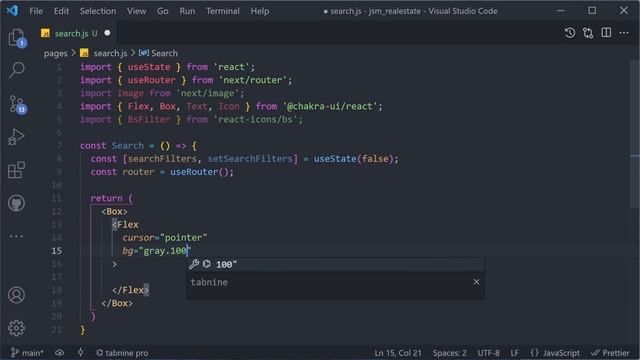Split the editor to the right

pos(606,33)
